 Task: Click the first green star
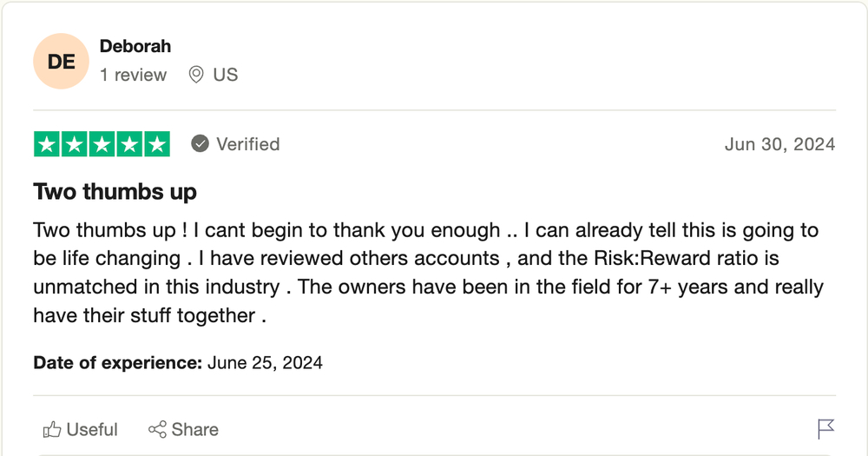click(48, 144)
